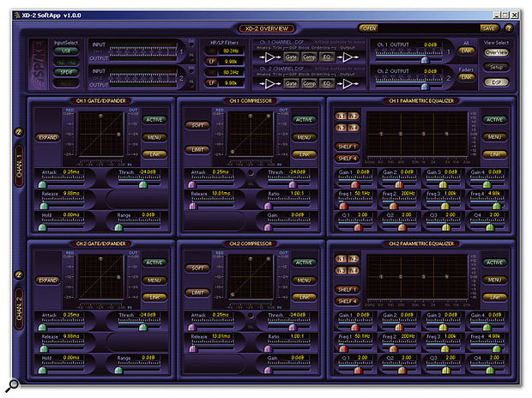Click the CH1 equalizer Freq 4 4.98k value
The height and width of the screenshot is (398, 532).
[x=494, y=193]
